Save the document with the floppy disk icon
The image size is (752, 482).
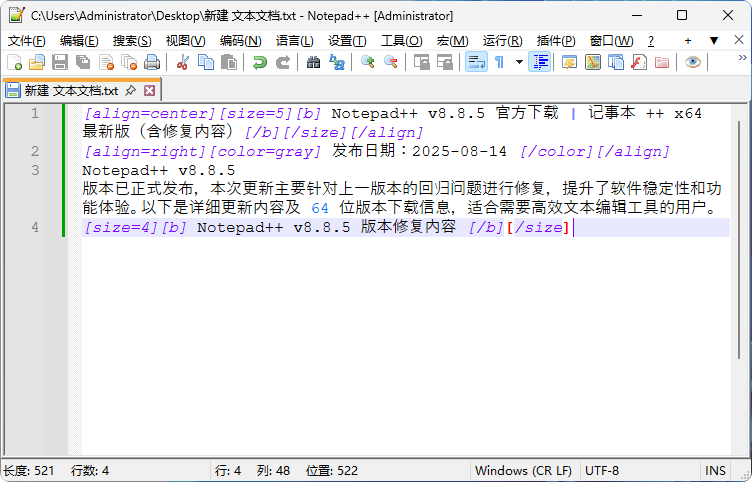pos(60,62)
